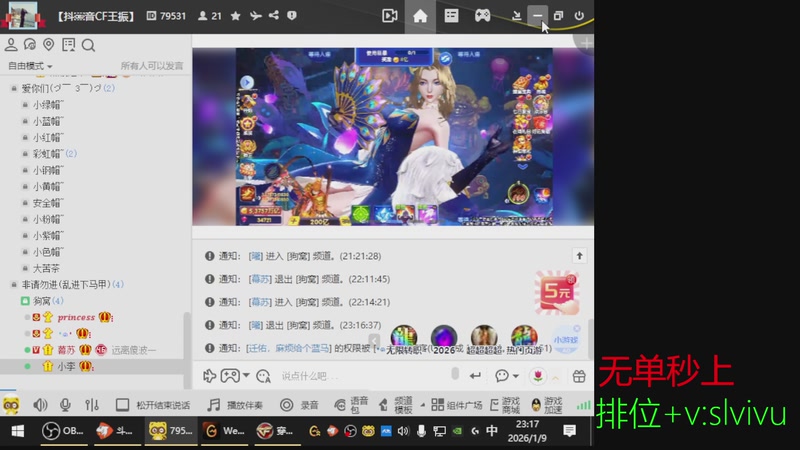Image resolution: width=800 pixels, height=450 pixels.
Task: Open the 5元 red packet promo
Action: [557, 292]
